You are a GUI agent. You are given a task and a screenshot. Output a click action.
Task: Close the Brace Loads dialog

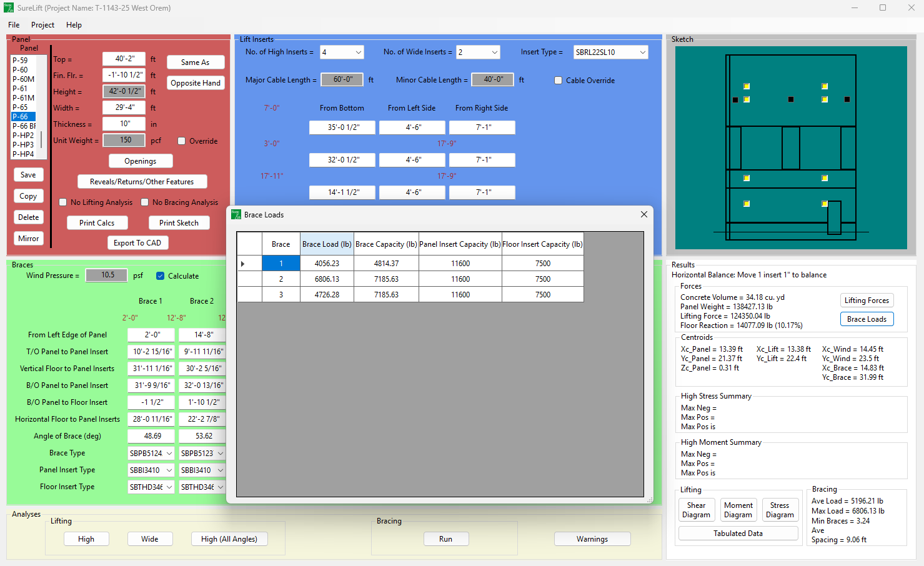[643, 214]
